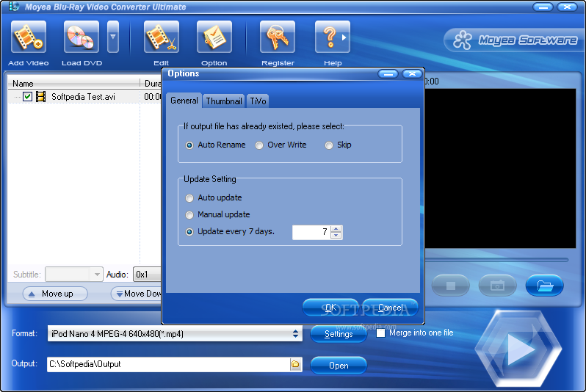Click the Moyea Software logo

515,40
